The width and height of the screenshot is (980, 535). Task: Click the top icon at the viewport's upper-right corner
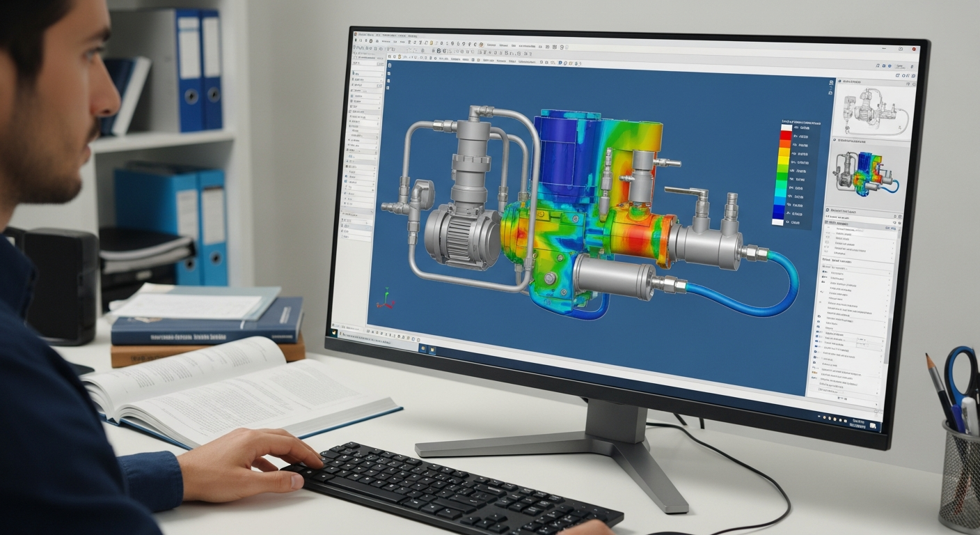click(x=831, y=82)
